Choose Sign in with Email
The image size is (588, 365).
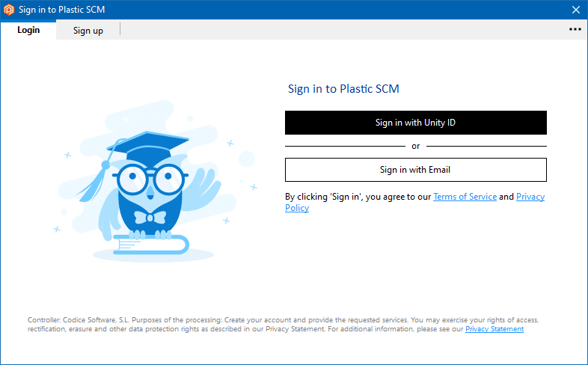point(415,170)
